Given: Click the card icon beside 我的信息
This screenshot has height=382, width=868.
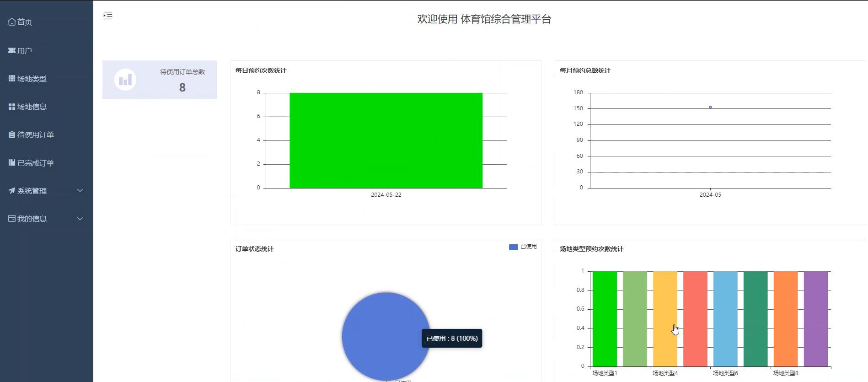Looking at the screenshot, I should tap(12, 219).
